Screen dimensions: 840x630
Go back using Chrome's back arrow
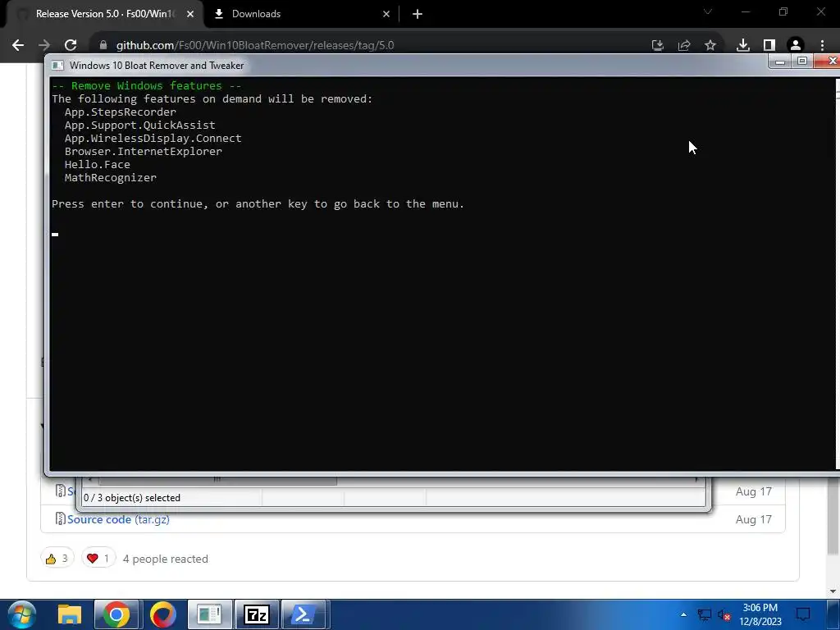pyautogui.click(x=18, y=45)
